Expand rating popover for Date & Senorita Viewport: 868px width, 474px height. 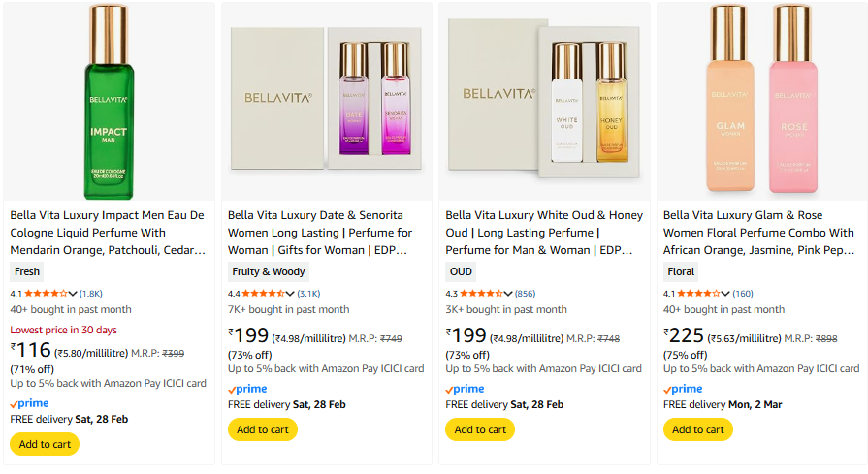(290, 293)
